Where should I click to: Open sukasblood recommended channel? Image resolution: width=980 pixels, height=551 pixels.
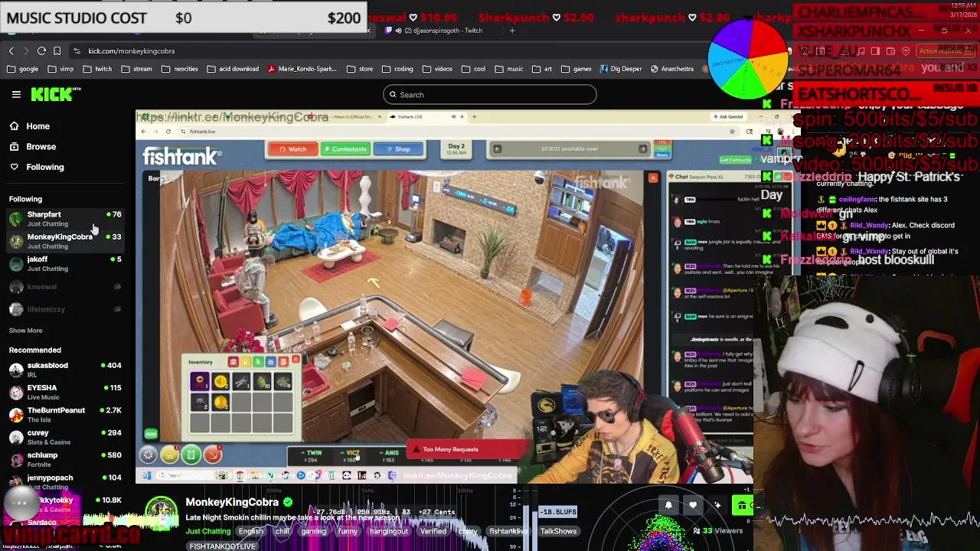click(65, 370)
